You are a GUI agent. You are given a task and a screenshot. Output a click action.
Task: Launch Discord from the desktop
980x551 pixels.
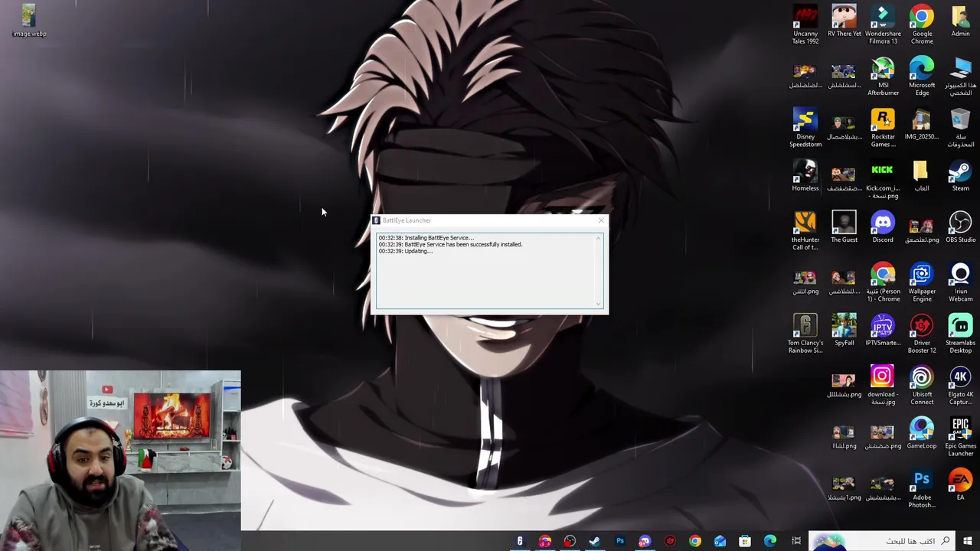[883, 227]
